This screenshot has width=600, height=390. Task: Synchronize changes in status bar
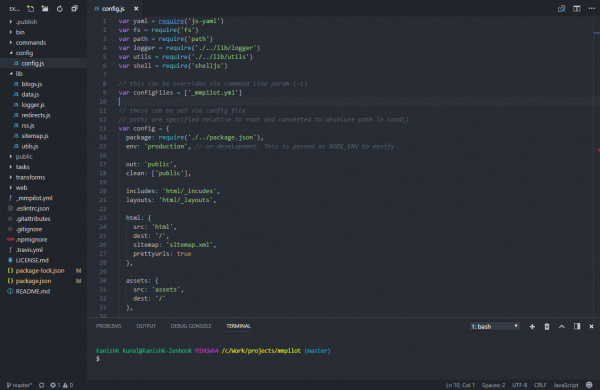(41, 385)
